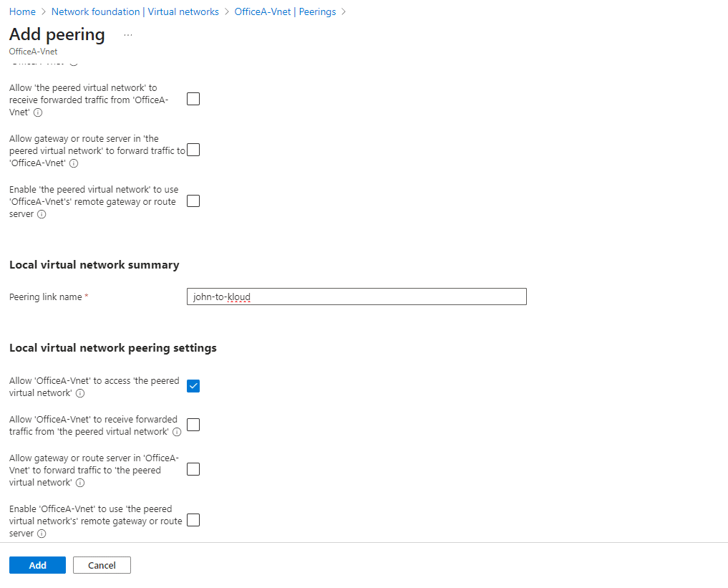Click info icon beside 'OfficeA-Vnet's' remote gateway option
This screenshot has height=588, width=728.
[x=42, y=214]
